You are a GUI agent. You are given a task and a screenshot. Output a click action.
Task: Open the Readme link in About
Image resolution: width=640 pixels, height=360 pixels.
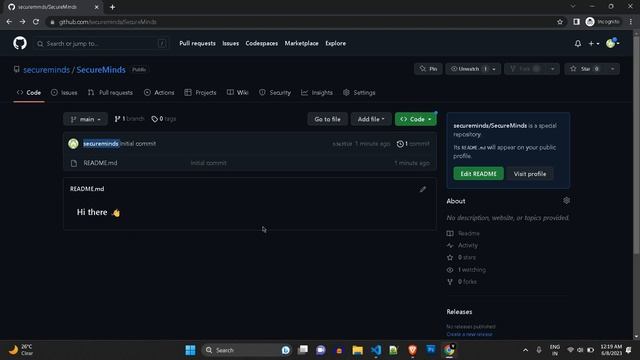463,233
